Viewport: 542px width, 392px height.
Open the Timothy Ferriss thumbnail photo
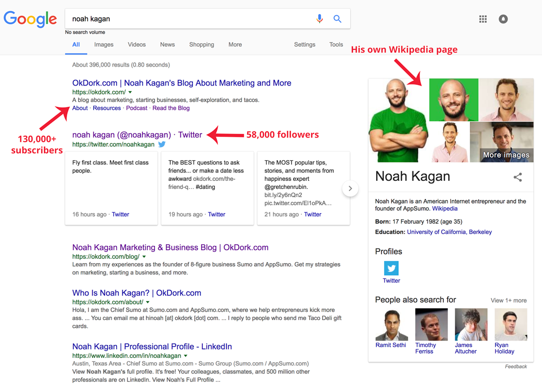pos(431,325)
